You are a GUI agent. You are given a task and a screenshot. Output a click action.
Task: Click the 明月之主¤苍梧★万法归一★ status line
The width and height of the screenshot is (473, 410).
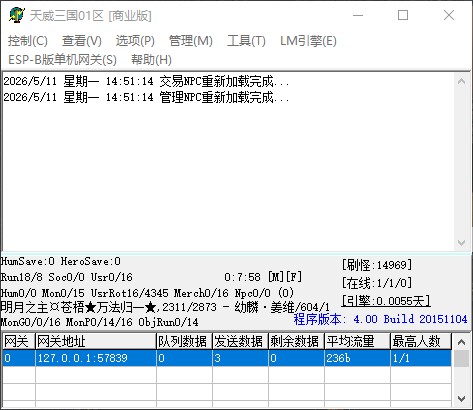(x=165, y=307)
